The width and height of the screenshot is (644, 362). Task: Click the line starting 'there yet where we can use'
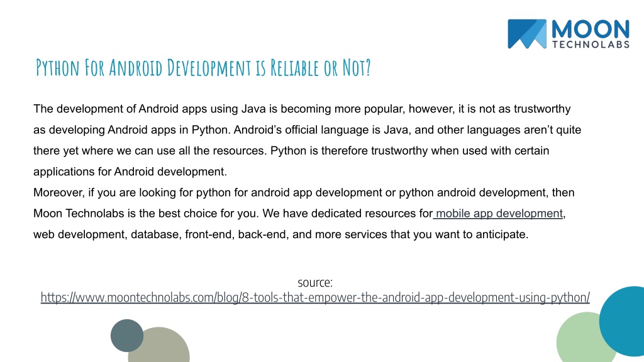pos(291,151)
